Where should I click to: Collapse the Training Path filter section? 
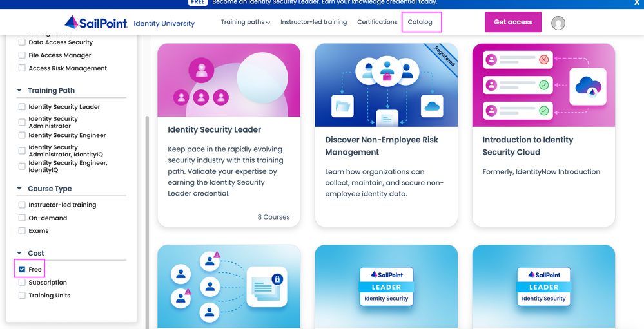click(19, 91)
